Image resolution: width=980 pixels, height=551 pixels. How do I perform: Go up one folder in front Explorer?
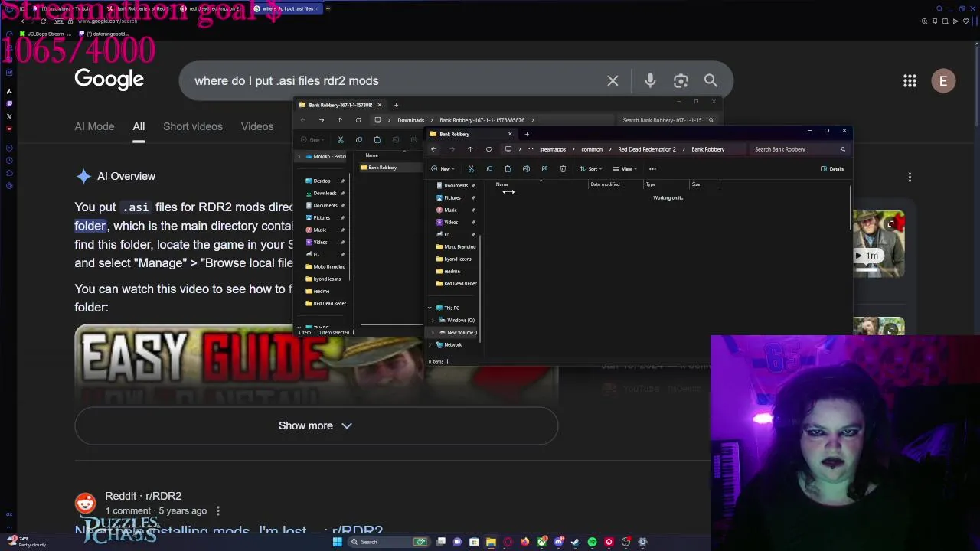(470, 149)
